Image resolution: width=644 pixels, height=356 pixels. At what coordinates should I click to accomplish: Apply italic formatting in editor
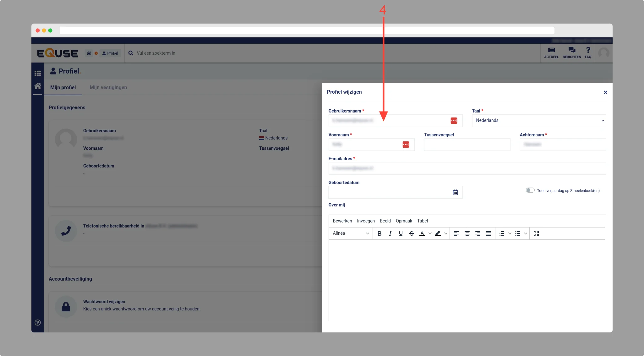click(390, 233)
